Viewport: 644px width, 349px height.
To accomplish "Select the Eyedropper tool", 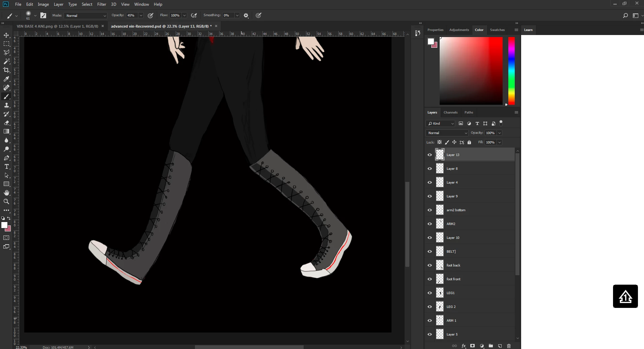I will (6, 79).
